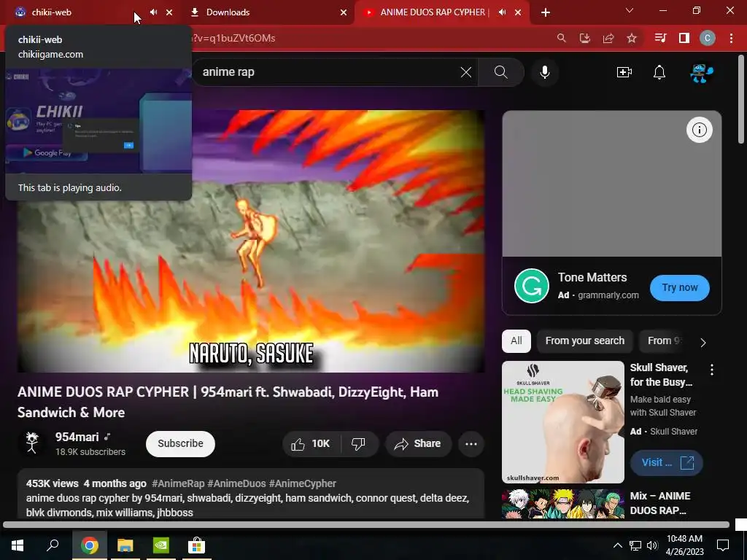
Task: Open the Tone Matters ad title
Action: 592,277
